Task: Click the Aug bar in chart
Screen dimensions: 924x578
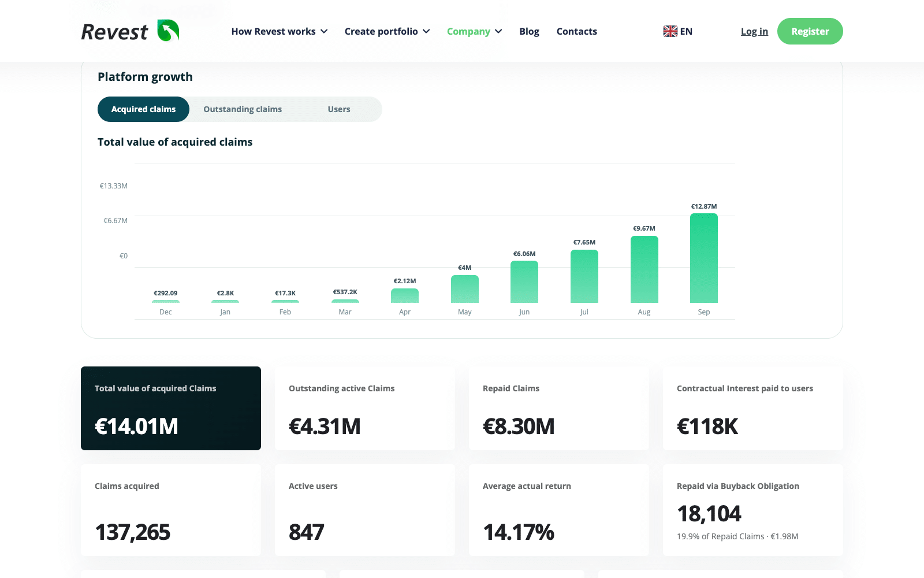Action: pos(644,269)
